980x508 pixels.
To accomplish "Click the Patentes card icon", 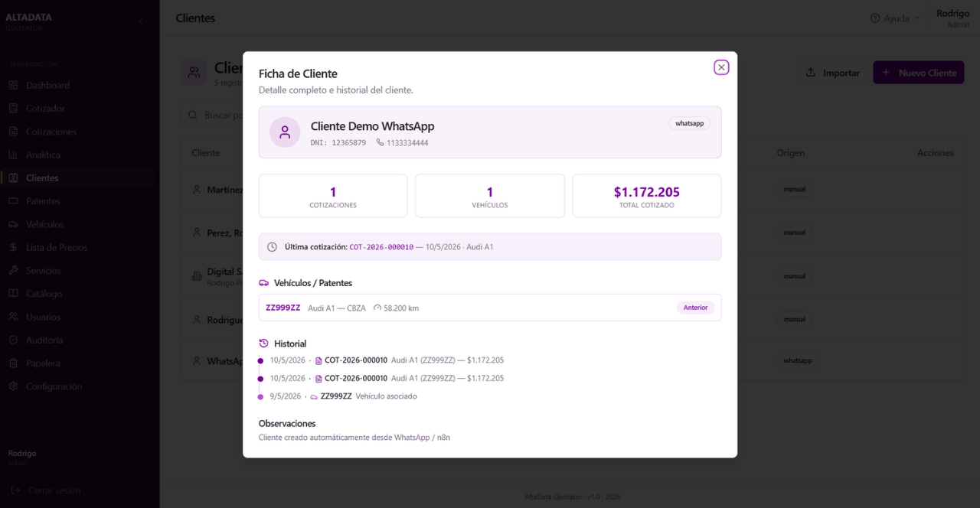I will click(x=13, y=201).
